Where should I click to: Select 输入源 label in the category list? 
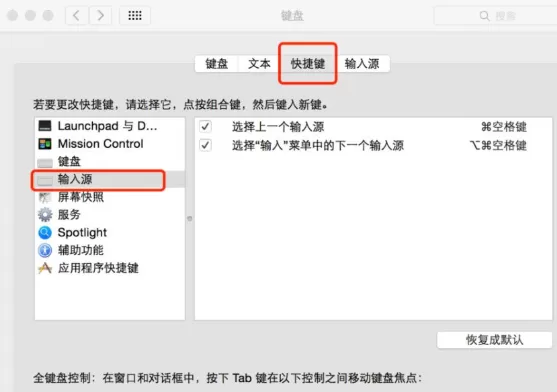click(75, 179)
